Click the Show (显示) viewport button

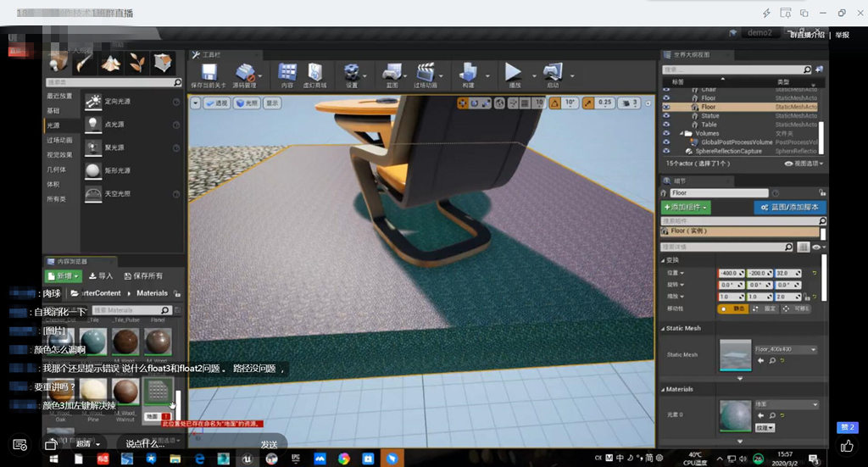(272, 103)
